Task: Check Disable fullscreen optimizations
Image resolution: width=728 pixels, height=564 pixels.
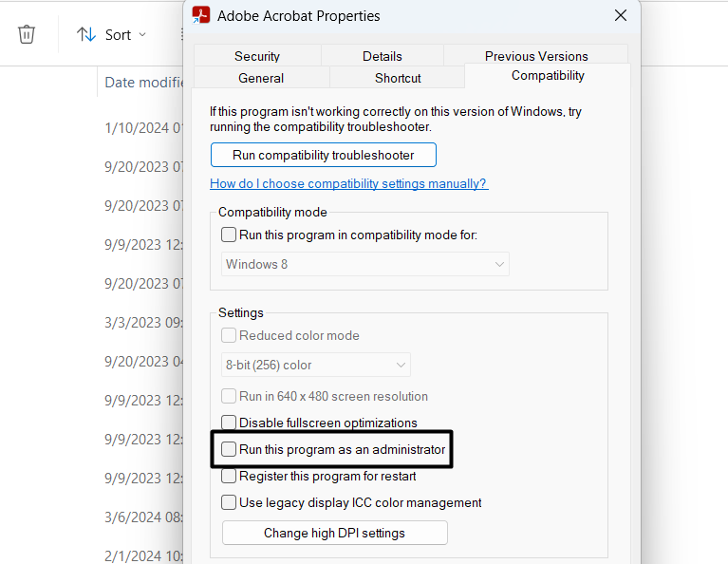Action: (229, 423)
